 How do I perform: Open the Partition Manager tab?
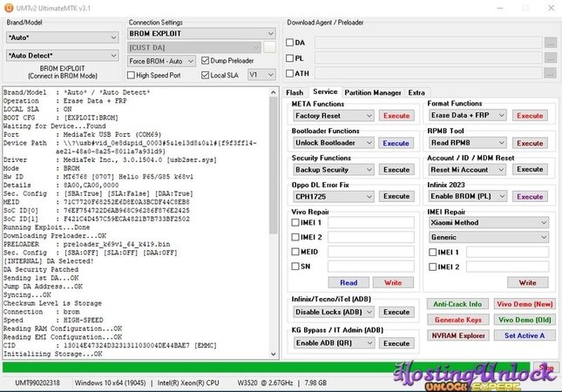(373, 92)
